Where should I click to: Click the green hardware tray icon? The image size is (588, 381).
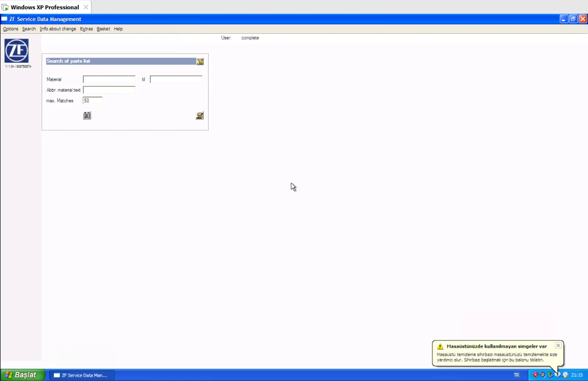click(550, 375)
